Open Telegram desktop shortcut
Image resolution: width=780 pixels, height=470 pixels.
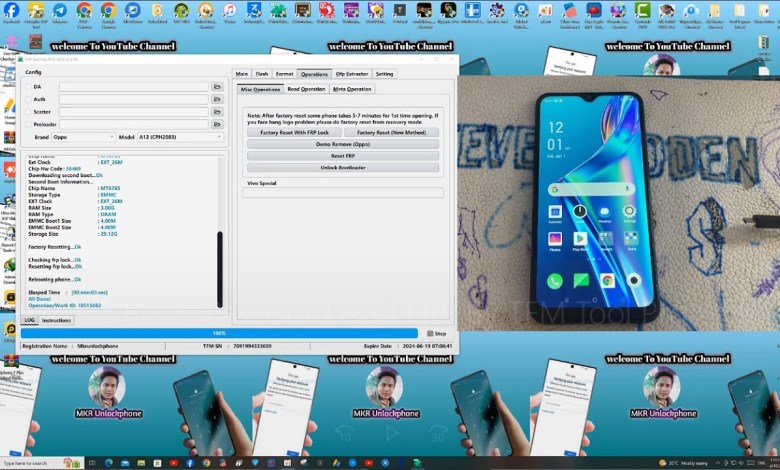[x=60, y=12]
